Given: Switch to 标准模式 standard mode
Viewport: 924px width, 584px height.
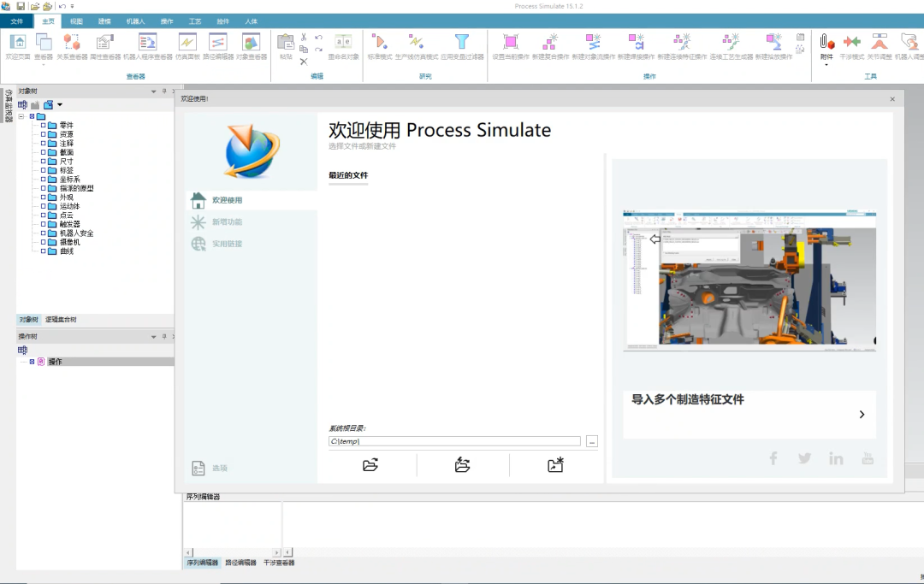Looking at the screenshot, I should click(x=380, y=46).
